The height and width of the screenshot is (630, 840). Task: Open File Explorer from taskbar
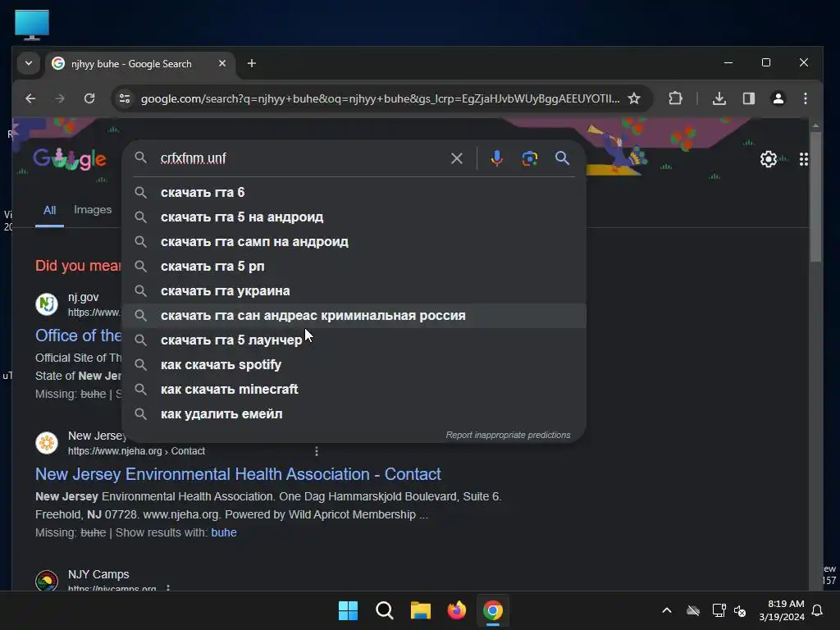point(421,610)
